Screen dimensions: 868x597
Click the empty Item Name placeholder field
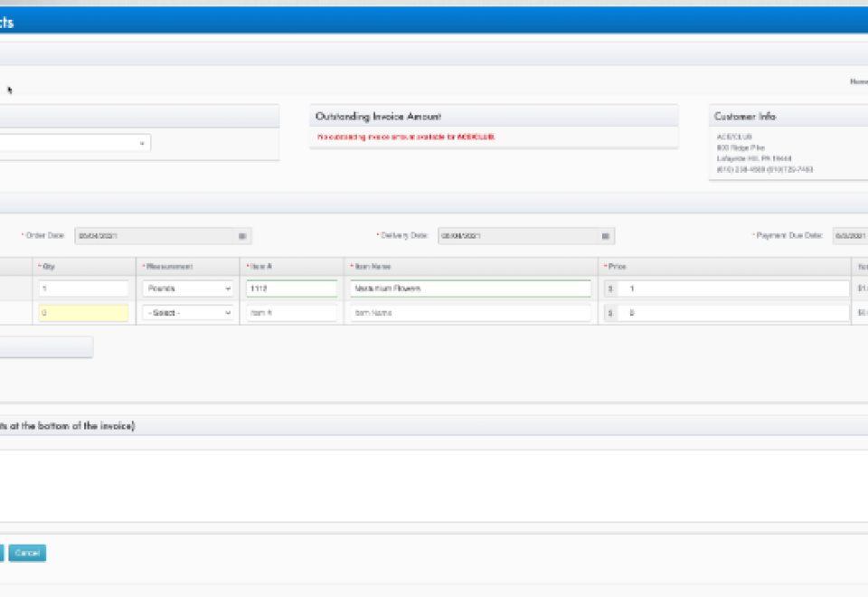coord(470,313)
